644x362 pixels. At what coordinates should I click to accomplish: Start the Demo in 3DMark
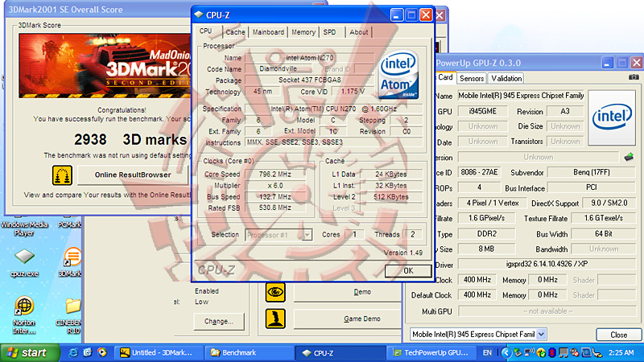click(x=348, y=292)
